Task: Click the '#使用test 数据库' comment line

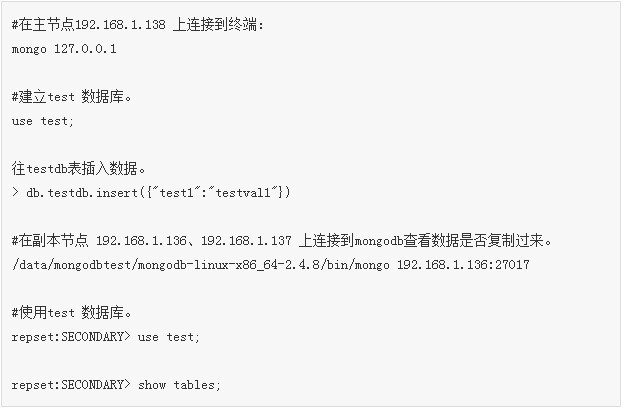Action: [72, 312]
